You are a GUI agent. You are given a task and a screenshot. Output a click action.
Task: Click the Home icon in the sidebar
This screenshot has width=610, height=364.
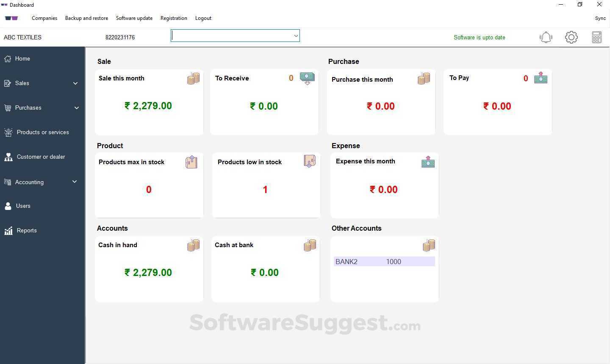[x=8, y=58]
